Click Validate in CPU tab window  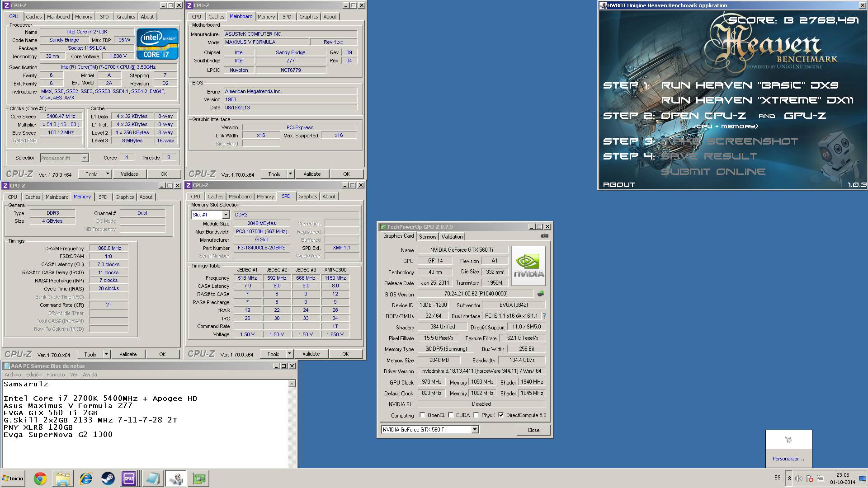(129, 174)
